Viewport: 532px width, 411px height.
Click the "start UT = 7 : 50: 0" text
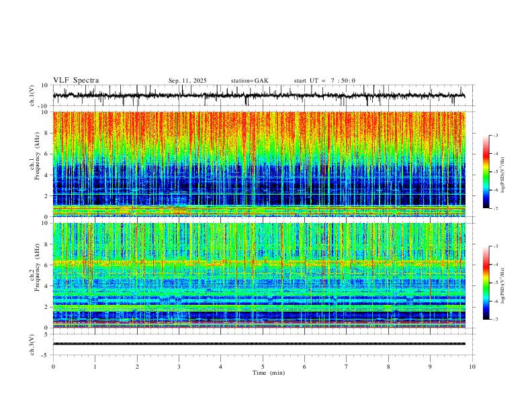click(324, 81)
